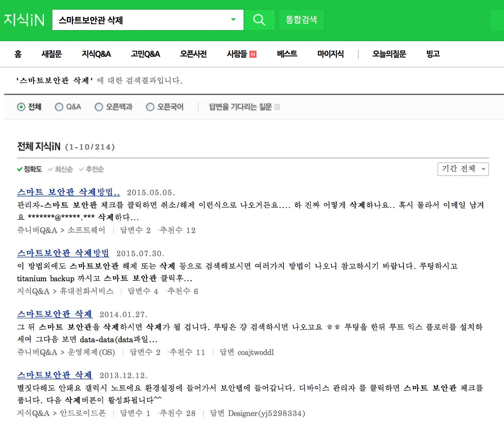
Task: Click the 통합검색 button
Action: [301, 20]
